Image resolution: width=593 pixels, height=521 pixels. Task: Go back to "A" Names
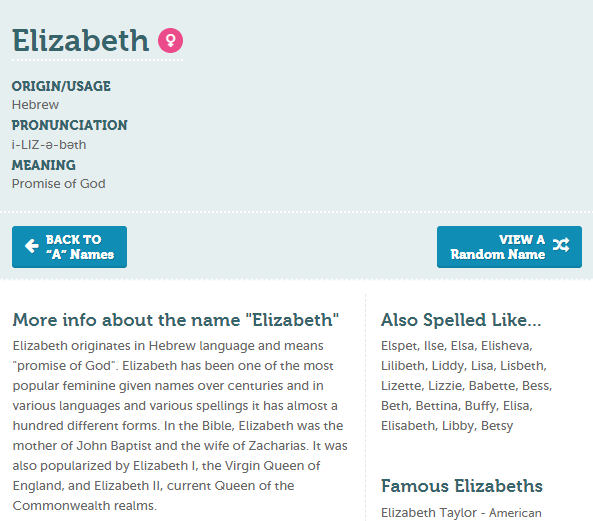click(70, 247)
